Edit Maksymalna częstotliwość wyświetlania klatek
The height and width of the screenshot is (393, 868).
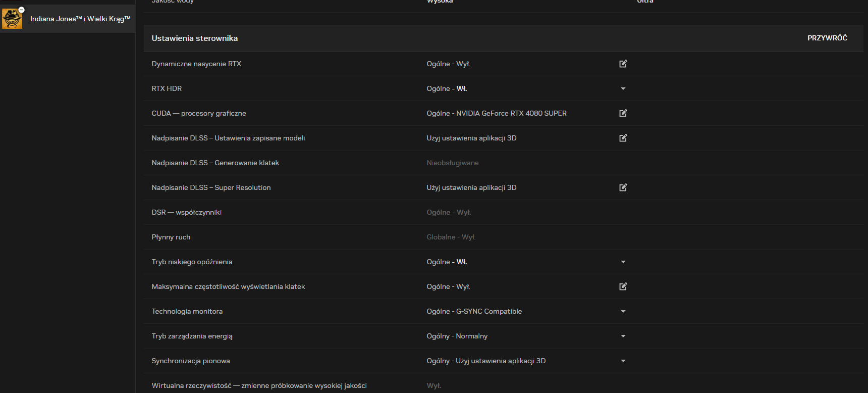(623, 286)
